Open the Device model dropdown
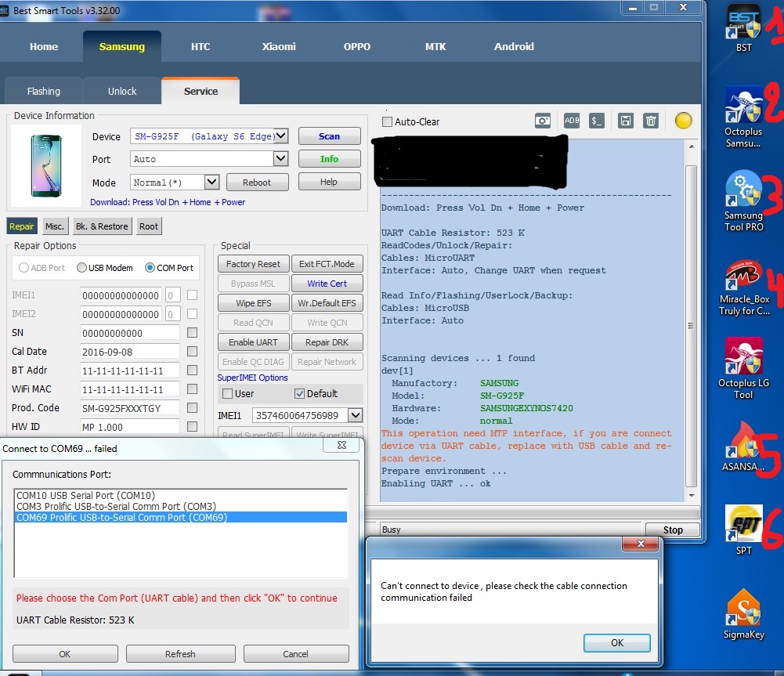 [x=281, y=136]
